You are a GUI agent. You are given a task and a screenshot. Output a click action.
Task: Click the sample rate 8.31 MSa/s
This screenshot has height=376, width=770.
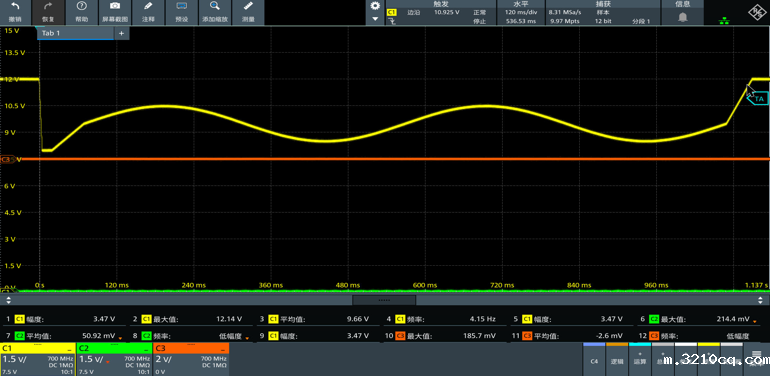(x=564, y=12)
